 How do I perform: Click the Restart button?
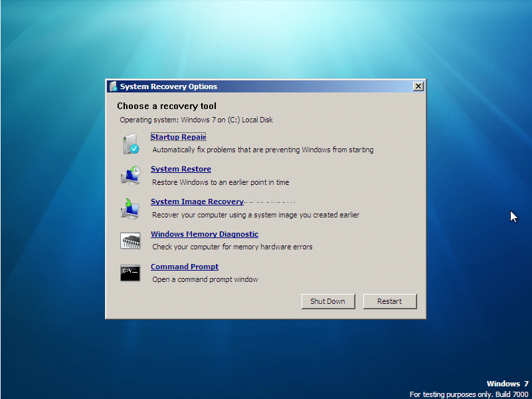[x=390, y=301]
